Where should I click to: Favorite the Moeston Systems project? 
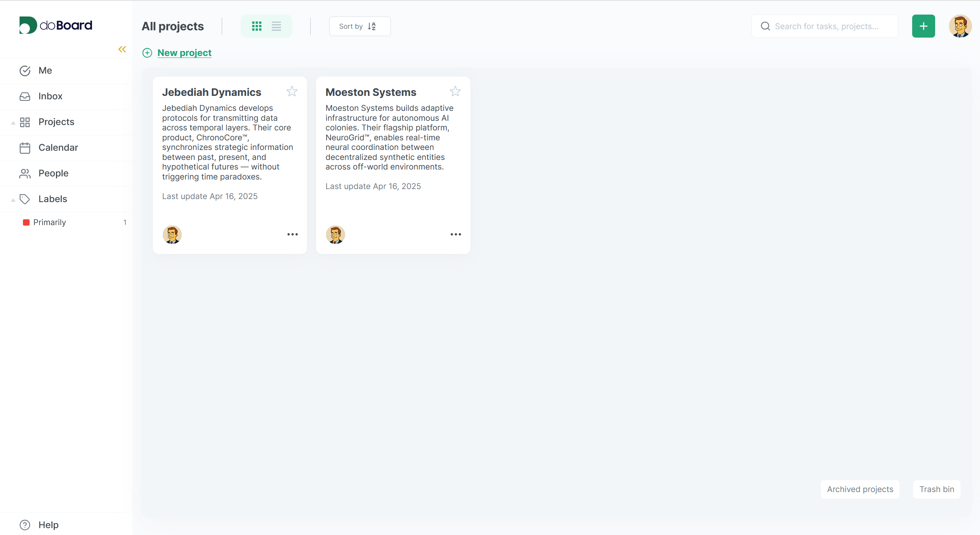pos(455,91)
